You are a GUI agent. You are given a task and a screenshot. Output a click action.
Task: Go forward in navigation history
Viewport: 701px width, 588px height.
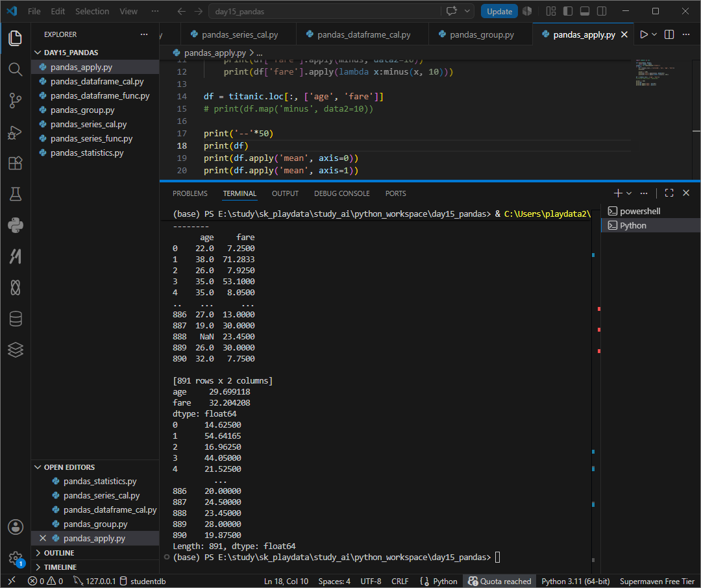[x=199, y=11]
